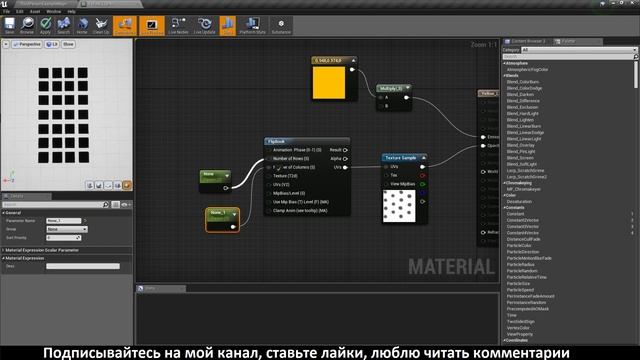Toggle the Connectors toolbar button
The image size is (640, 360).
[x=125, y=26]
